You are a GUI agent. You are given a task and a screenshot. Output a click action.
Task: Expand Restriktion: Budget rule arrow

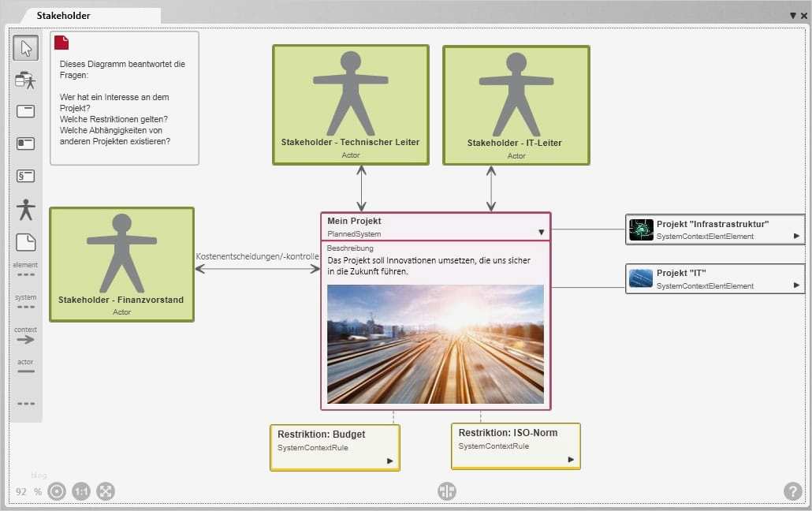[x=390, y=461]
